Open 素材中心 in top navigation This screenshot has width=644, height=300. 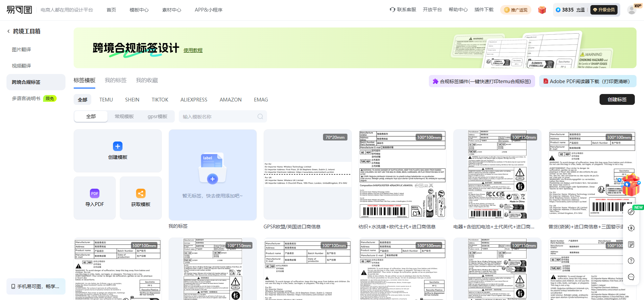click(172, 10)
